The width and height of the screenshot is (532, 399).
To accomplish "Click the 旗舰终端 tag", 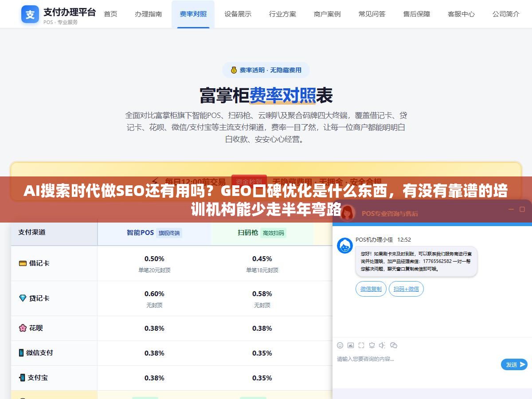I will [169, 233].
